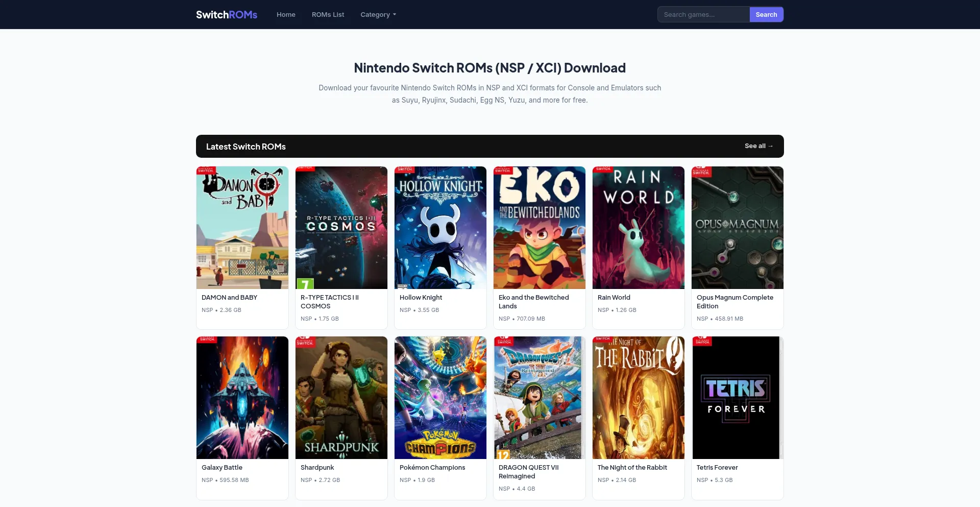Click The Night of the Rabbit title
The image size is (980, 507).
point(632,468)
